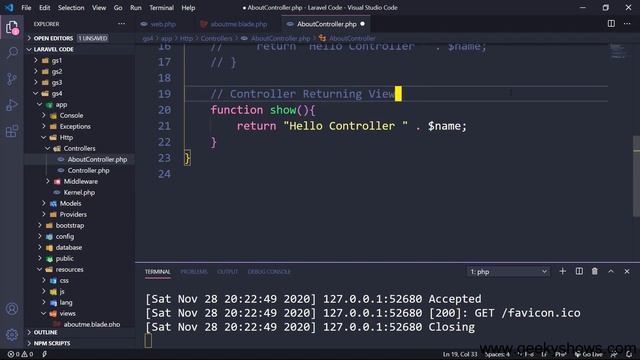Image resolution: width=640 pixels, height=360 pixels.
Task: Open aboutme.blade.php in the views folder
Action: click(80, 324)
